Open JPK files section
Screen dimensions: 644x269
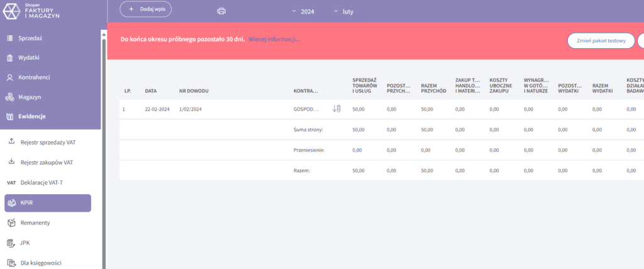[26, 243]
